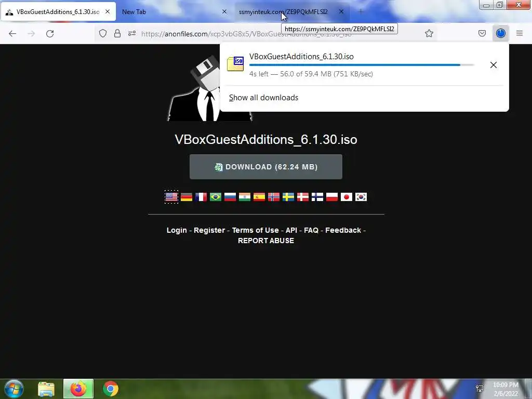Image resolution: width=532 pixels, height=399 pixels.
Task: Open the Windows Start menu
Action: (14, 389)
